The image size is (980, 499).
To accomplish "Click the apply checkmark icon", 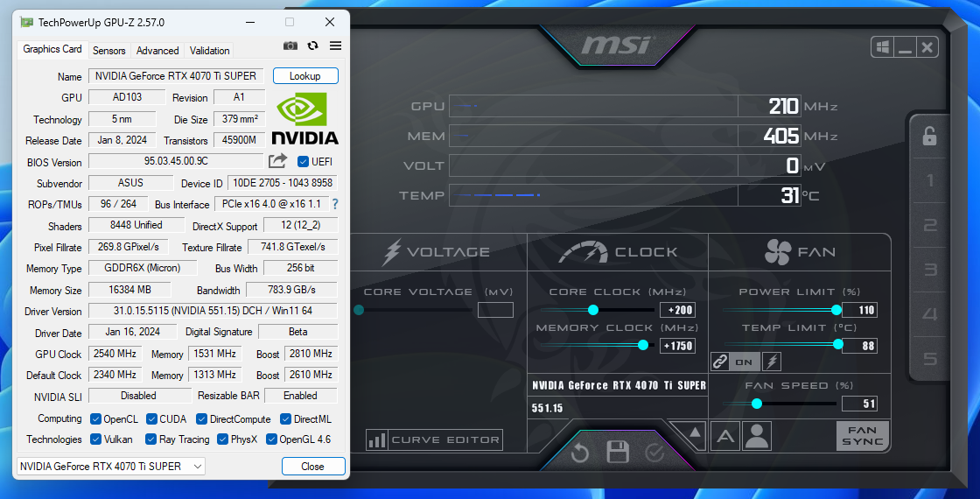I will 654,452.
